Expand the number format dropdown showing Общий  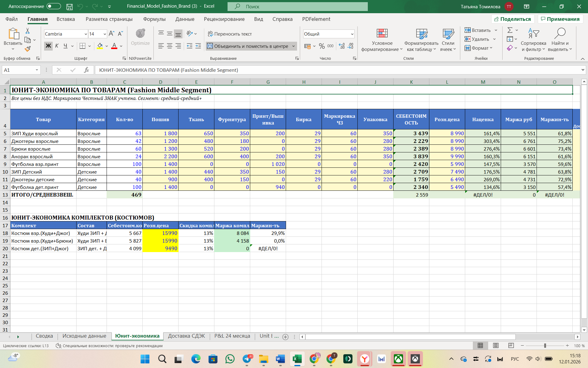[x=352, y=34]
